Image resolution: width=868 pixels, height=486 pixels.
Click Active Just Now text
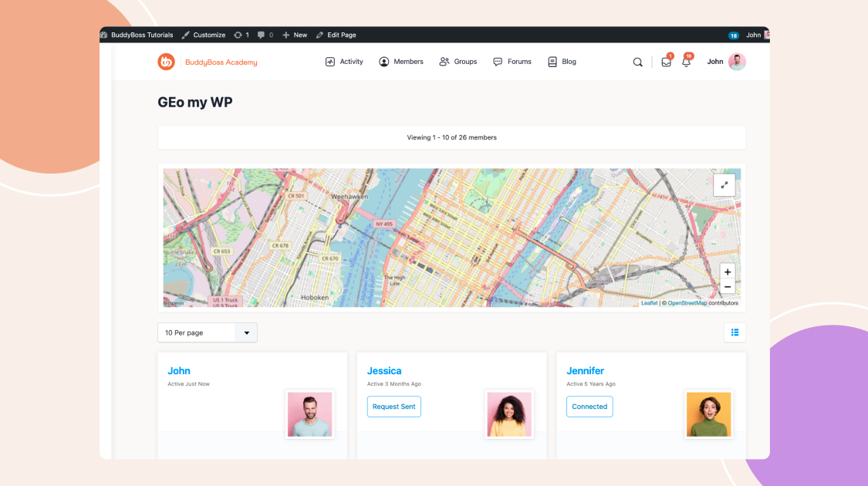click(188, 383)
